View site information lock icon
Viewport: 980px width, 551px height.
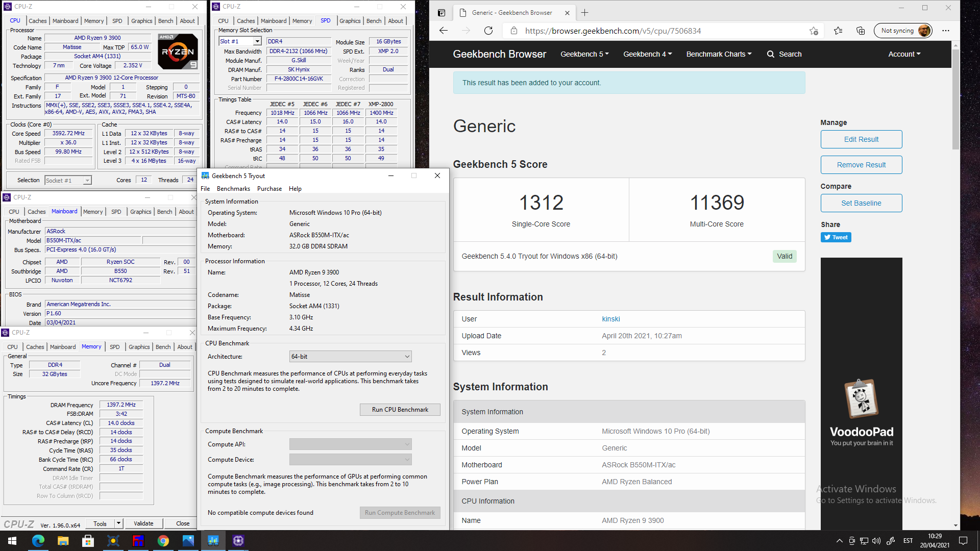[513, 31]
